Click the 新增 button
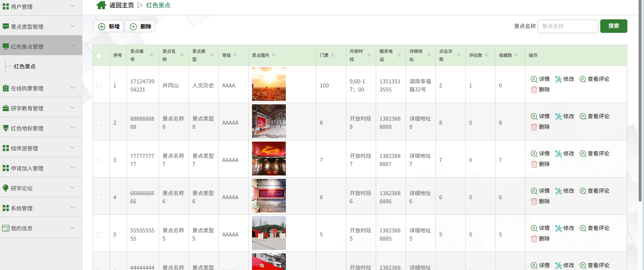The image size is (644, 270). (x=108, y=26)
